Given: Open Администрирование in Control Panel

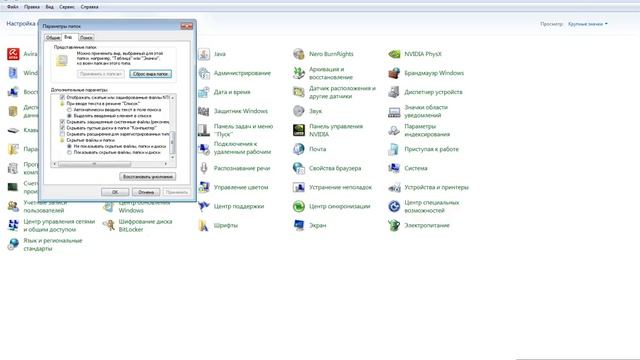Looking at the screenshot, I should tap(235, 73).
